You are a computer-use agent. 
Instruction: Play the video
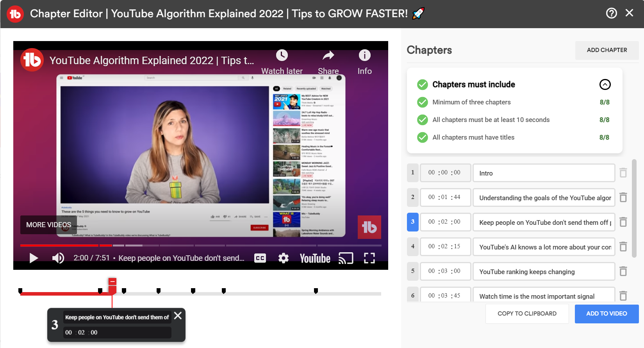pyautogui.click(x=34, y=258)
